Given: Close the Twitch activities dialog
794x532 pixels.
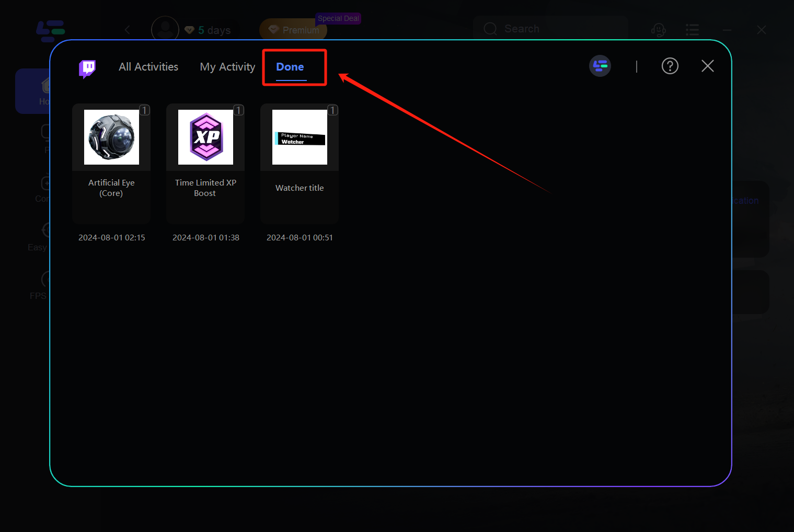Looking at the screenshot, I should tap(708, 66).
